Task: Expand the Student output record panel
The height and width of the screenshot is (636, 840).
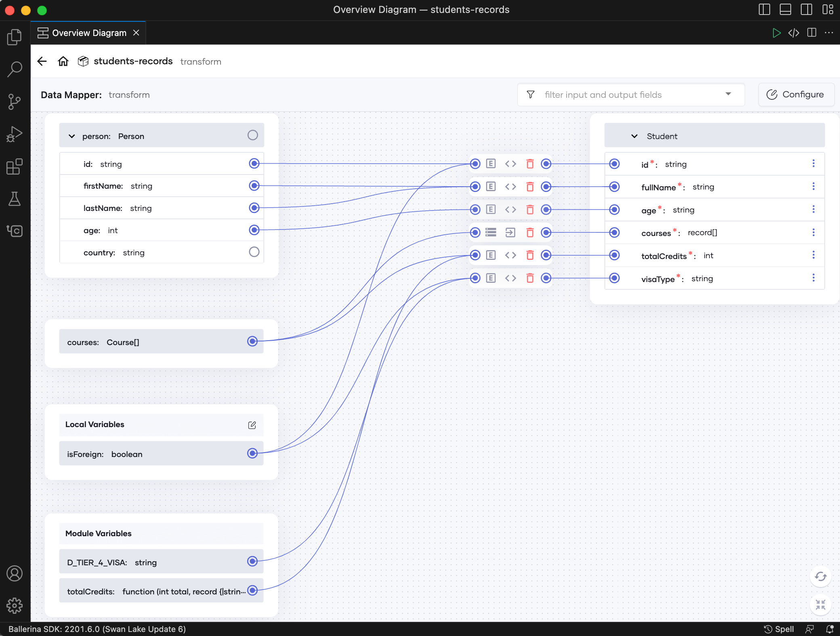Action: (633, 136)
